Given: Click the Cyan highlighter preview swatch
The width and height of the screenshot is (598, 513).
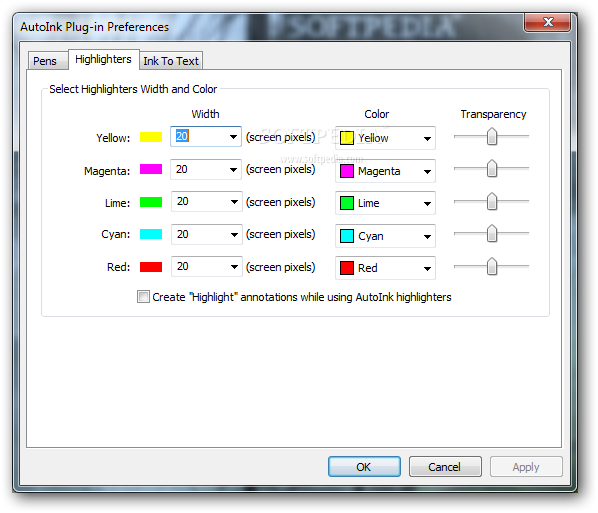Looking at the screenshot, I should pos(151,234).
